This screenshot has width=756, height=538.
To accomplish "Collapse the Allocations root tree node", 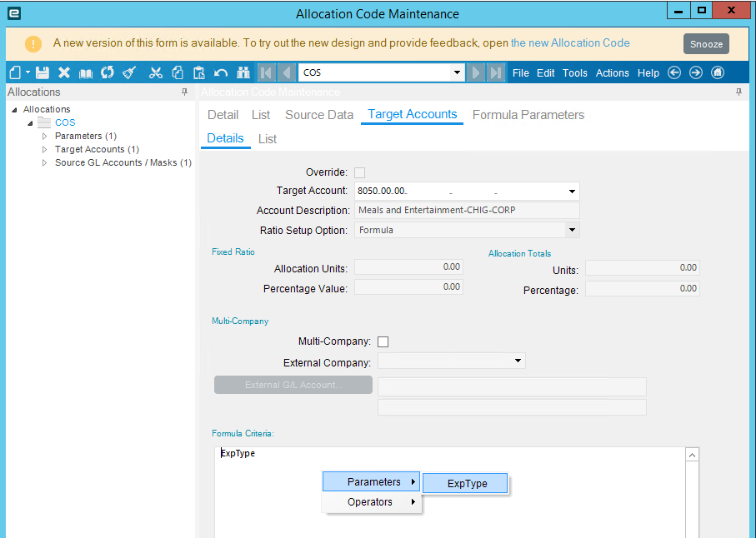I will [x=14, y=110].
